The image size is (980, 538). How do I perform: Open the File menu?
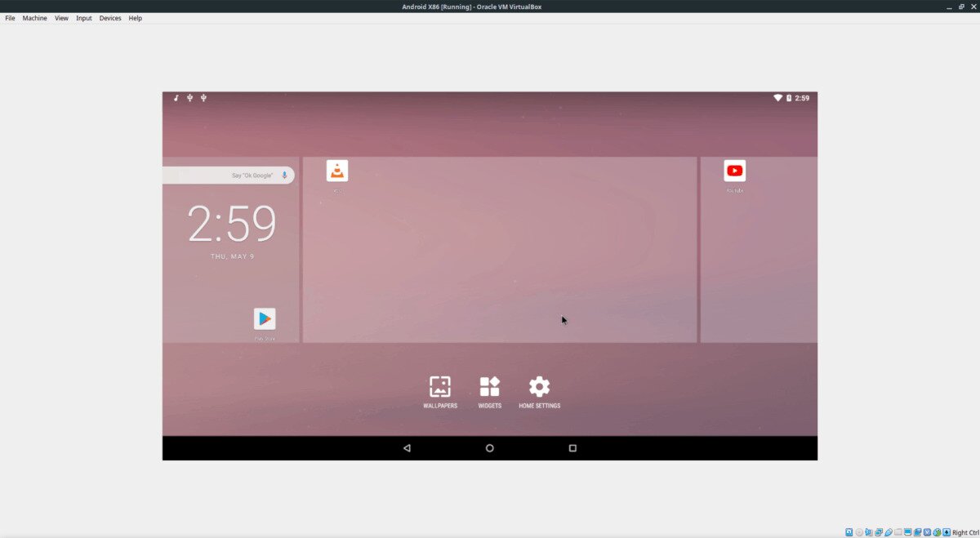(10, 18)
